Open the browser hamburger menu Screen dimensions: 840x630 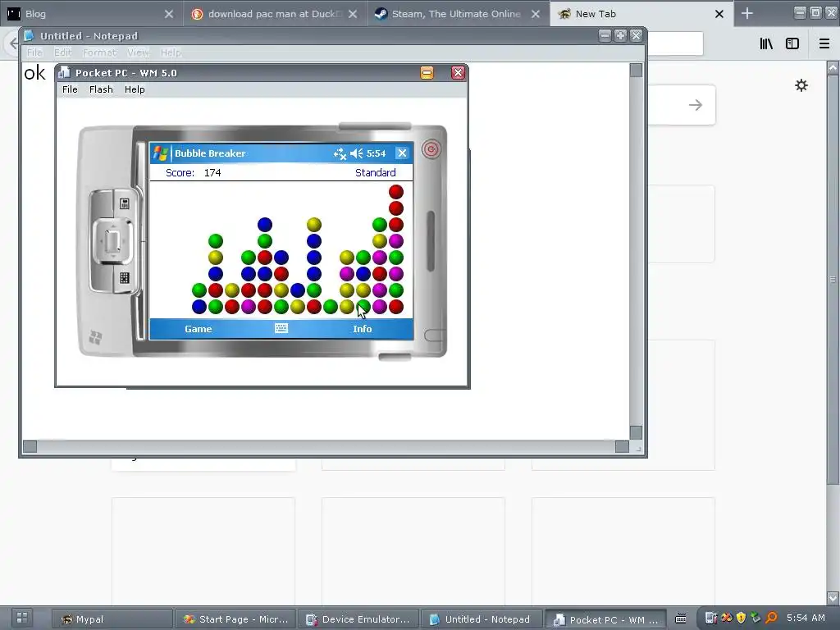(x=824, y=43)
